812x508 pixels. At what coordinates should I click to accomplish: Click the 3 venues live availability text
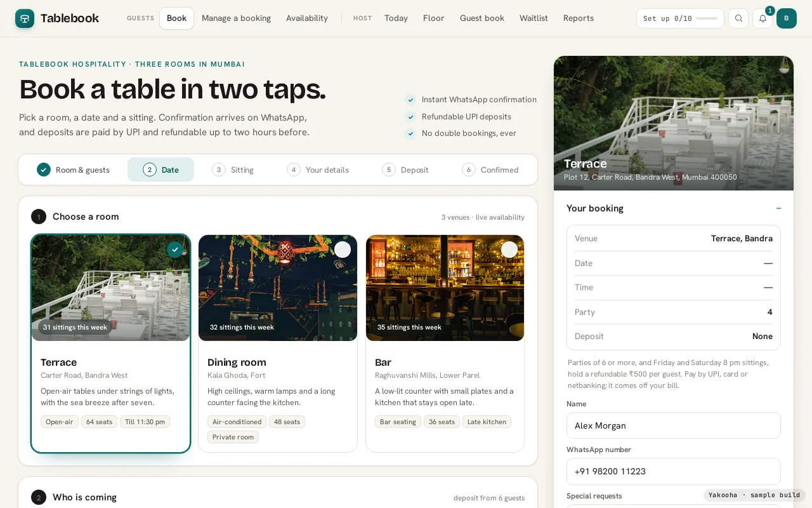point(483,217)
